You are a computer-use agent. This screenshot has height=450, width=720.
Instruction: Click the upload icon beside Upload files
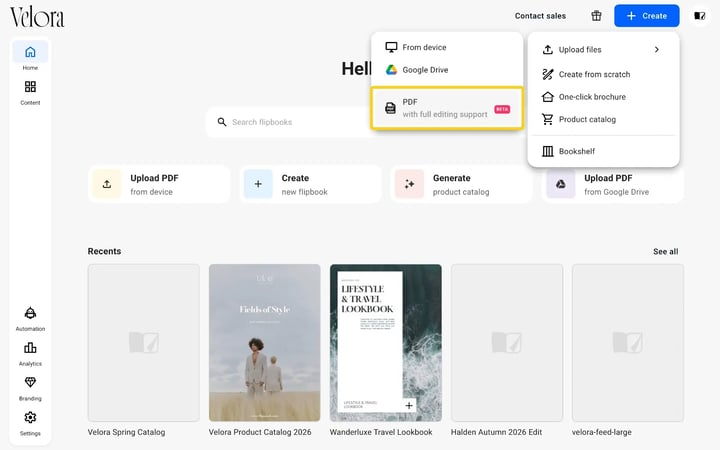coord(547,50)
